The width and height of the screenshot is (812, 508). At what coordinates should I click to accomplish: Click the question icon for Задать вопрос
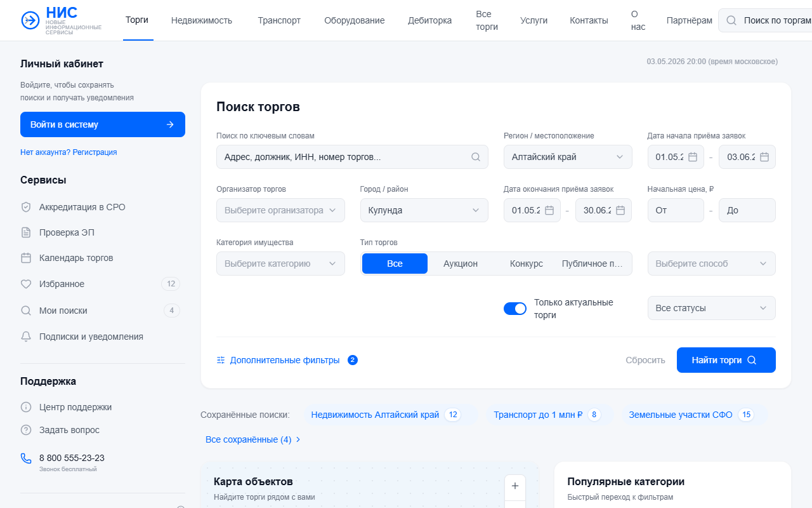pos(26,430)
